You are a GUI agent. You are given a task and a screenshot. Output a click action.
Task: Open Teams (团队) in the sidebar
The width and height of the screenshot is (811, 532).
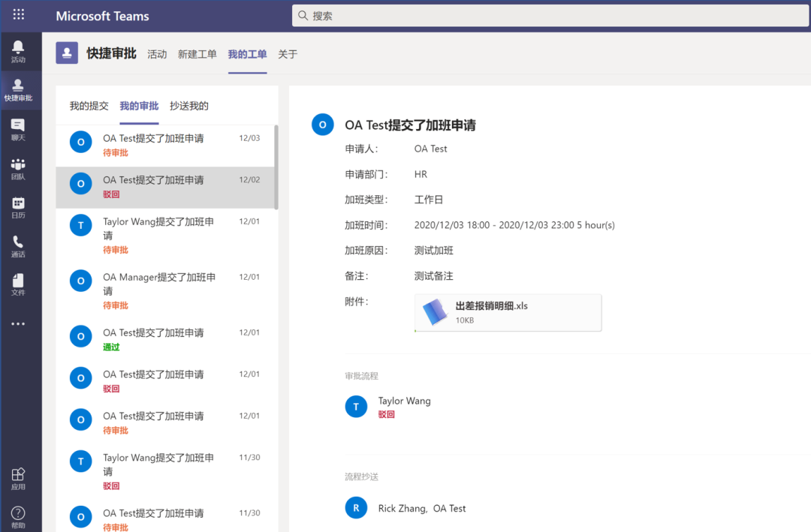pyautogui.click(x=18, y=169)
